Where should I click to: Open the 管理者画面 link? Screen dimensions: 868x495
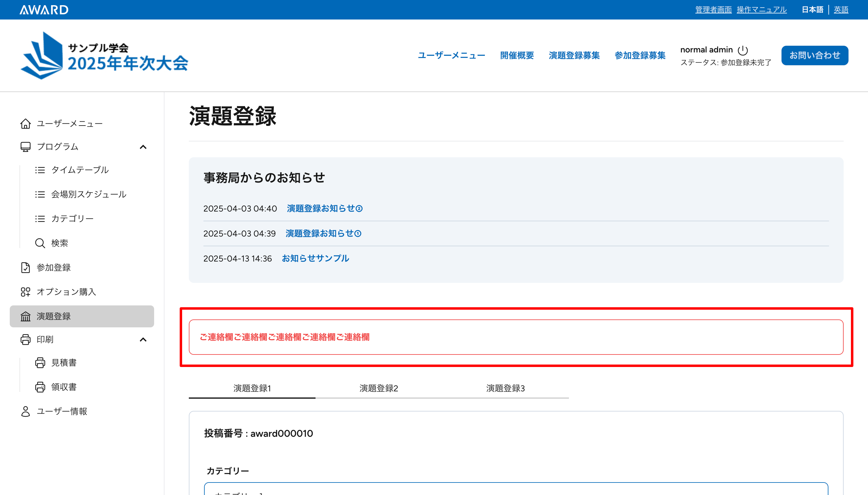[713, 10]
